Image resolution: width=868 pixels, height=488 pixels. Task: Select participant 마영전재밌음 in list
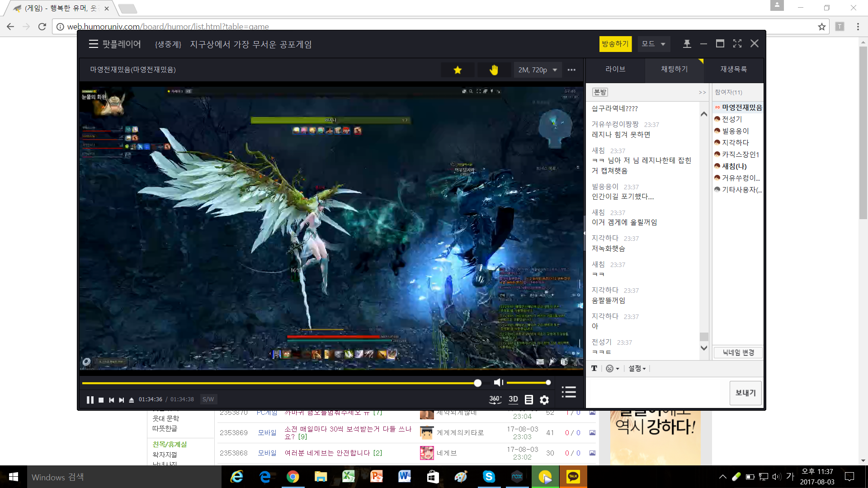tap(739, 108)
